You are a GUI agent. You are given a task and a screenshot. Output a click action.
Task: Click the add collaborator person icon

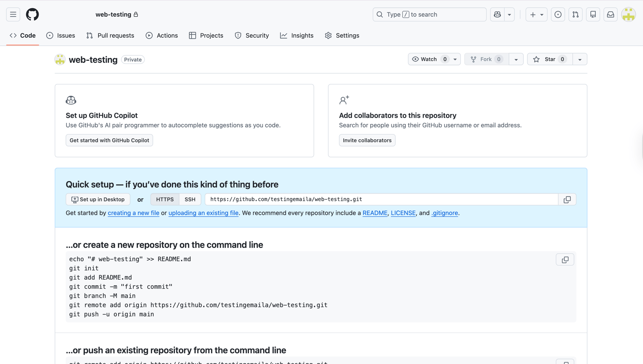click(x=344, y=100)
